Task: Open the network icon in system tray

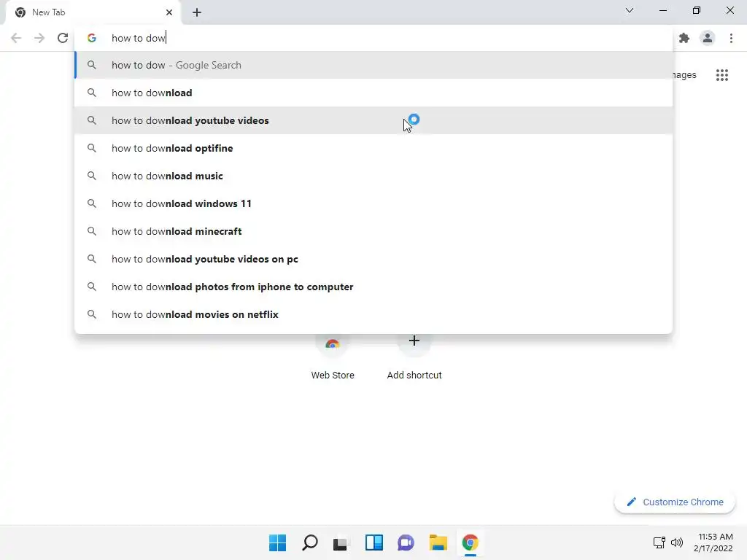Action: (x=659, y=542)
